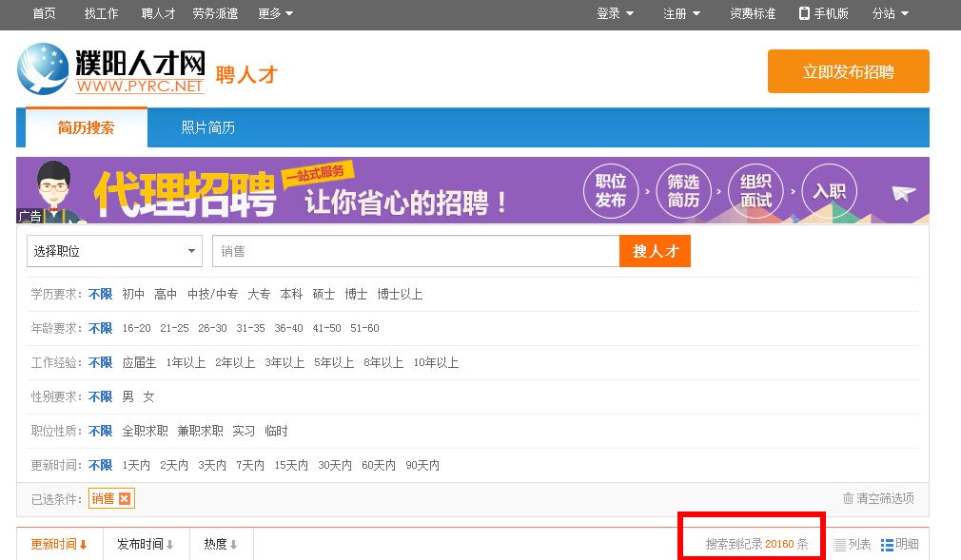Filter experience by 1年以上

tap(186, 362)
